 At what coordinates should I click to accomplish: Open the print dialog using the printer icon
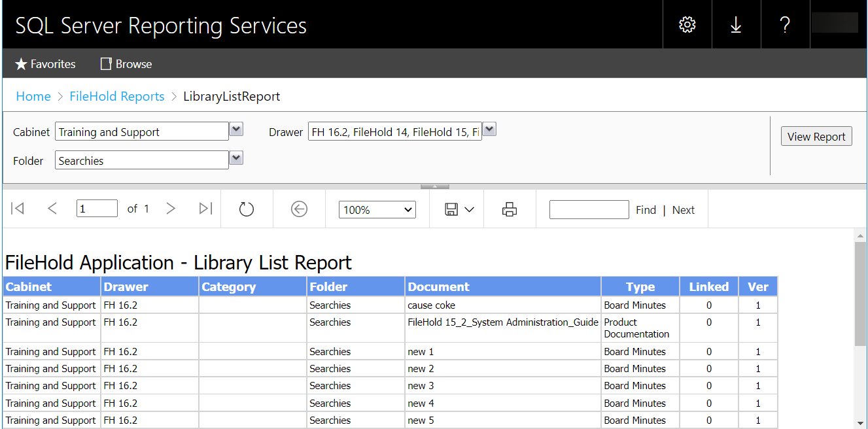pyautogui.click(x=510, y=209)
